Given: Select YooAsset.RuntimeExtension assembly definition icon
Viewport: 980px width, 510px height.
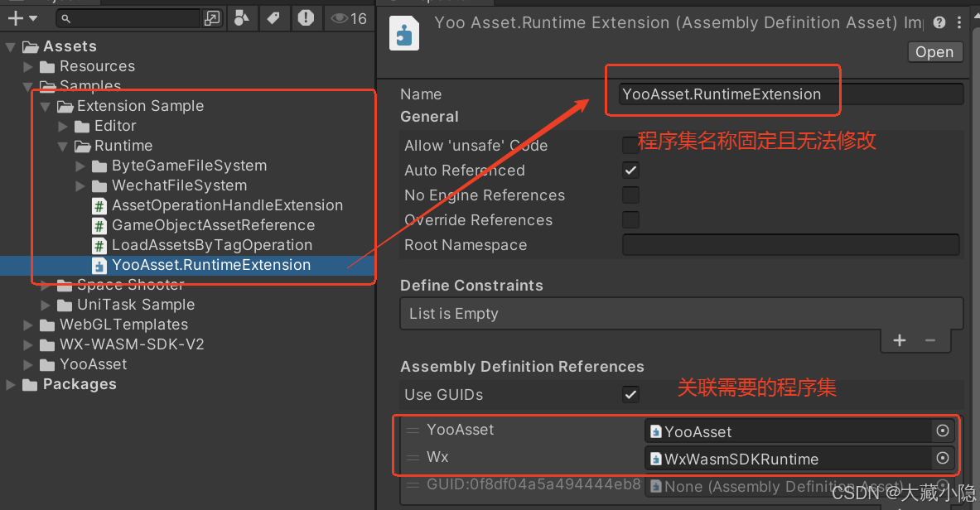Looking at the screenshot, I should 99,266.
